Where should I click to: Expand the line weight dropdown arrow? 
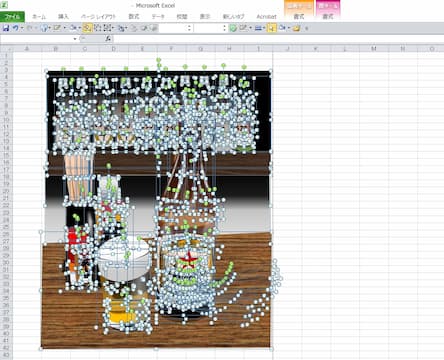pyautogui.click(x=264, y=28)
